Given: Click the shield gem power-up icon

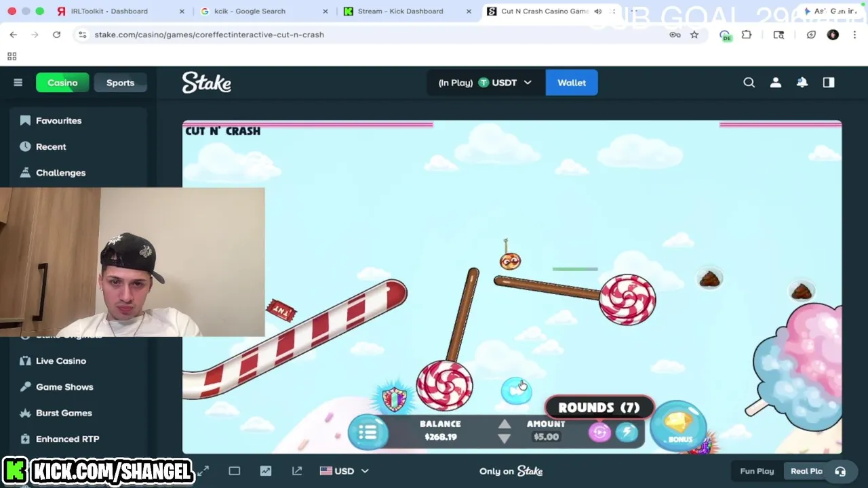Looking at the screenshot, I should [394, 399].
